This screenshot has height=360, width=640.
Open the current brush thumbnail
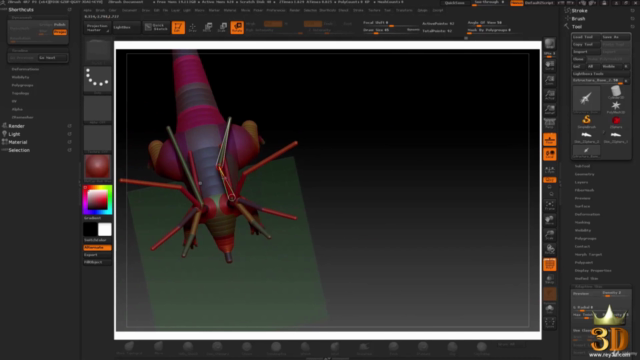coord(98,51)
